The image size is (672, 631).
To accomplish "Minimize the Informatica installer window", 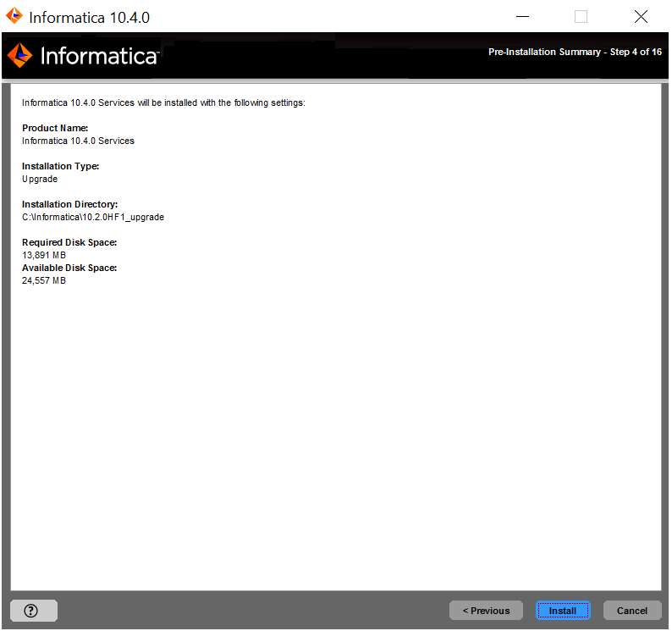I will [x=523, y=17].
